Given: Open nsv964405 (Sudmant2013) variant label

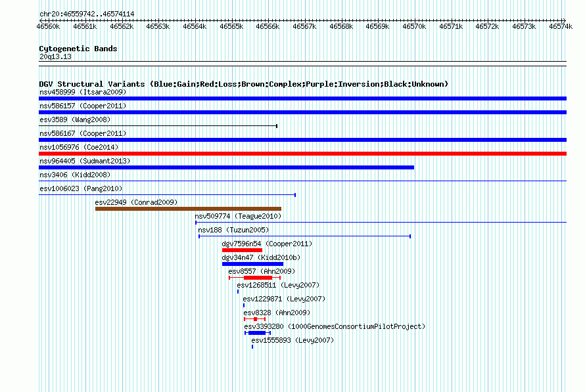Looking at the screenshot, I should (x=85, y=161).
